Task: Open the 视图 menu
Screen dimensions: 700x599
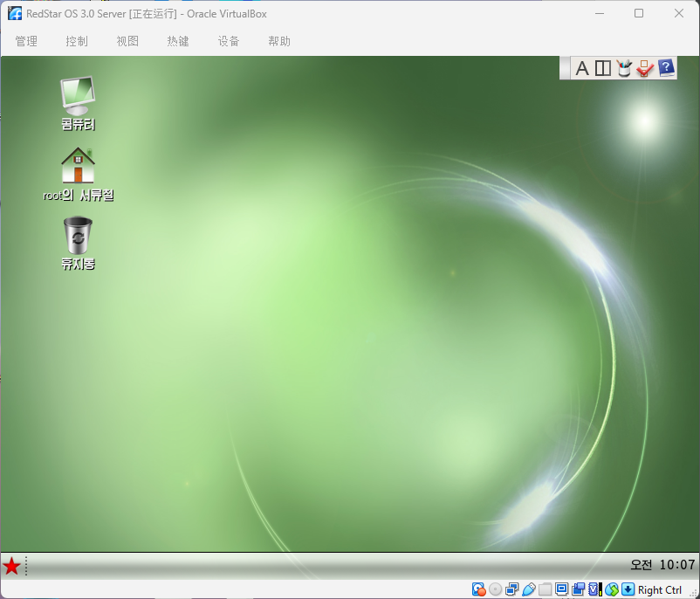Action: (127, 41)
